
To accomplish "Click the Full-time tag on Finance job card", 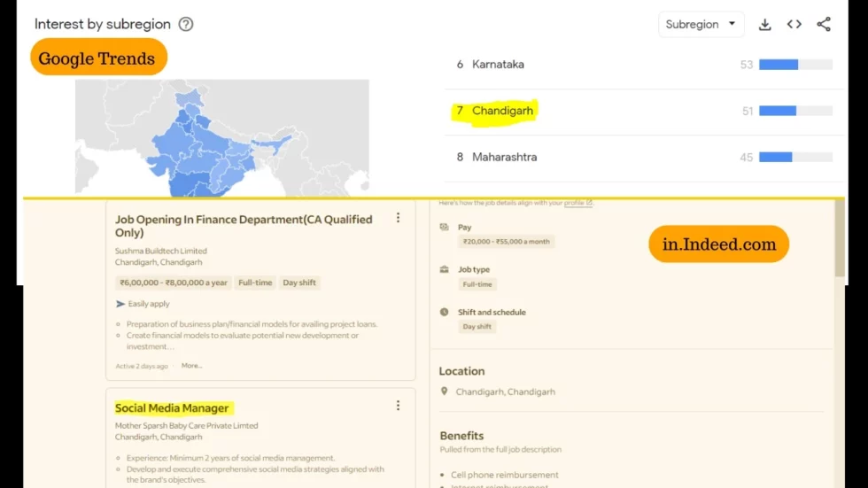I will tap(255, 283).
